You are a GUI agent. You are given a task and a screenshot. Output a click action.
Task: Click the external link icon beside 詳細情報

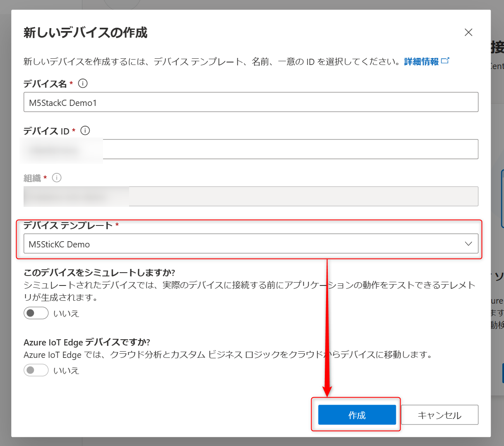[445, 61]
